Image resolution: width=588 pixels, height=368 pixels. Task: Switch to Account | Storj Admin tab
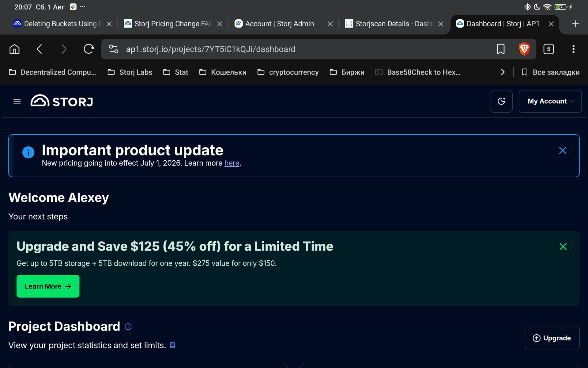pos(279,24)
